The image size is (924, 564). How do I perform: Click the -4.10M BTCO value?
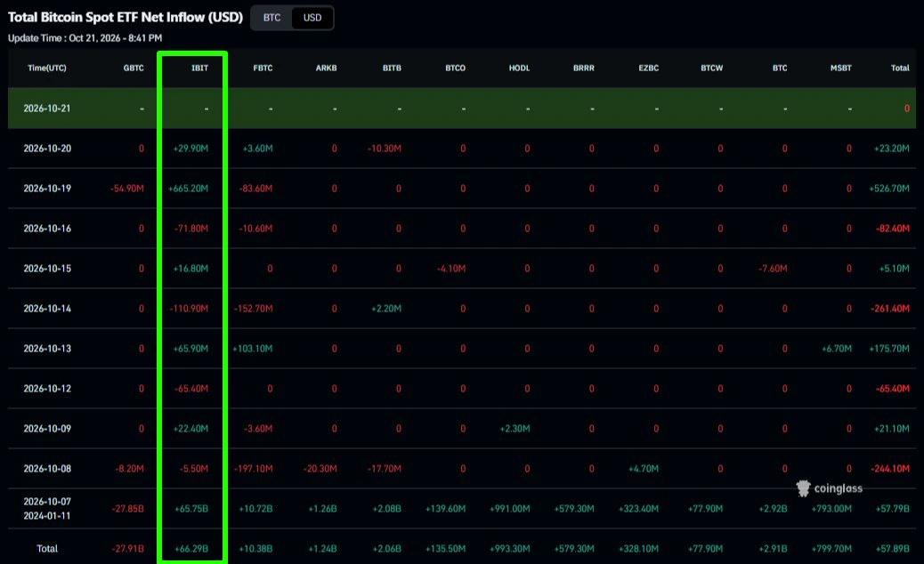[x=451, y=269]
